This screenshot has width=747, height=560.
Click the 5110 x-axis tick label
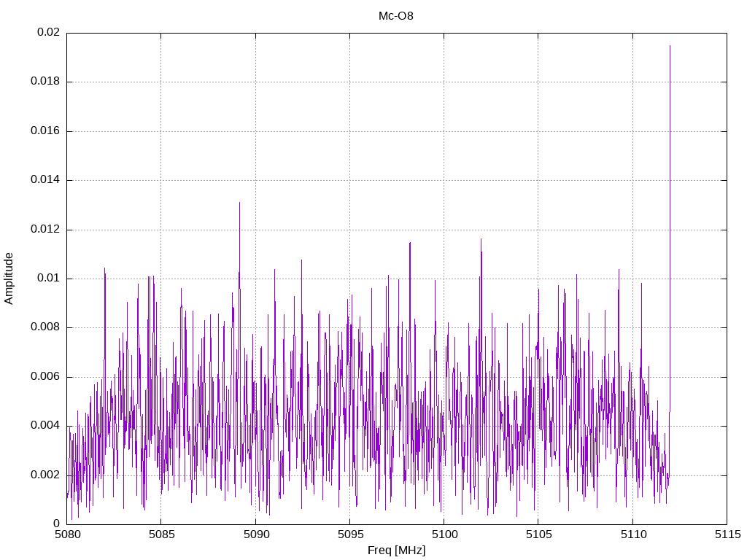click(x=632, y=534)
